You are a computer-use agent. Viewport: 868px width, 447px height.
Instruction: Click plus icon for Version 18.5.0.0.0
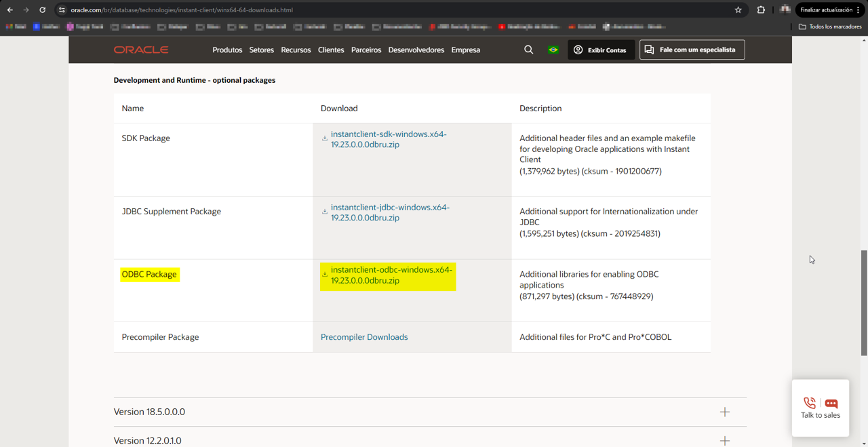tap(725, 412)
